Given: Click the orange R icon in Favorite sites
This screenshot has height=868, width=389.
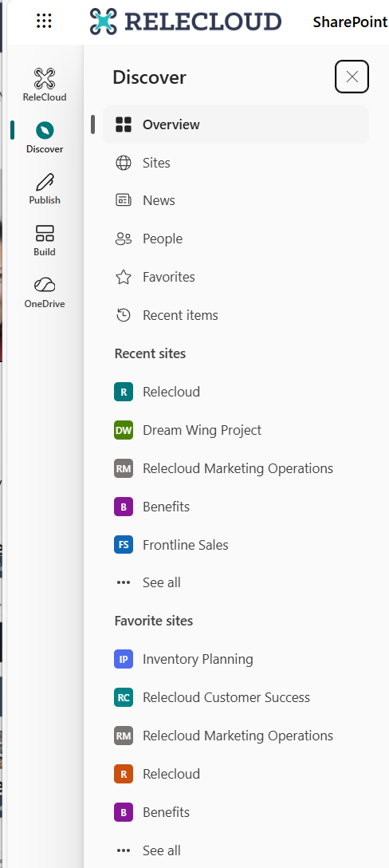Looking at the screenshot, I should point(124,774).
